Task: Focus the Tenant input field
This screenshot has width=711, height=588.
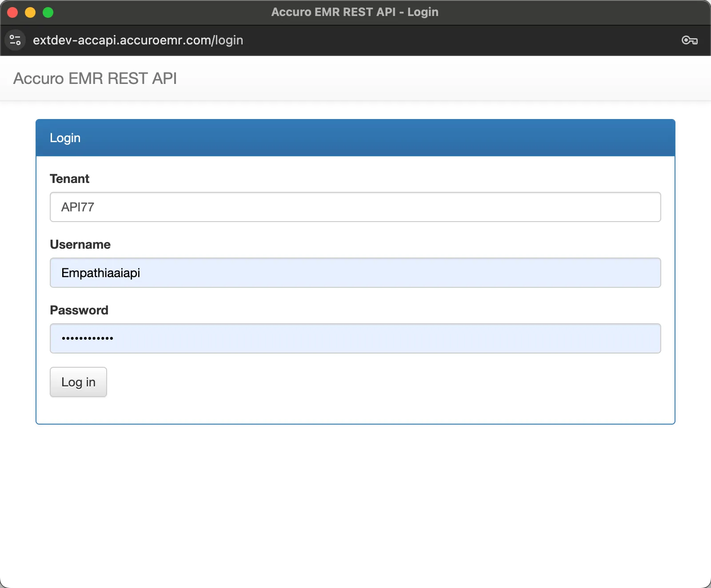Action: [355, 207]
